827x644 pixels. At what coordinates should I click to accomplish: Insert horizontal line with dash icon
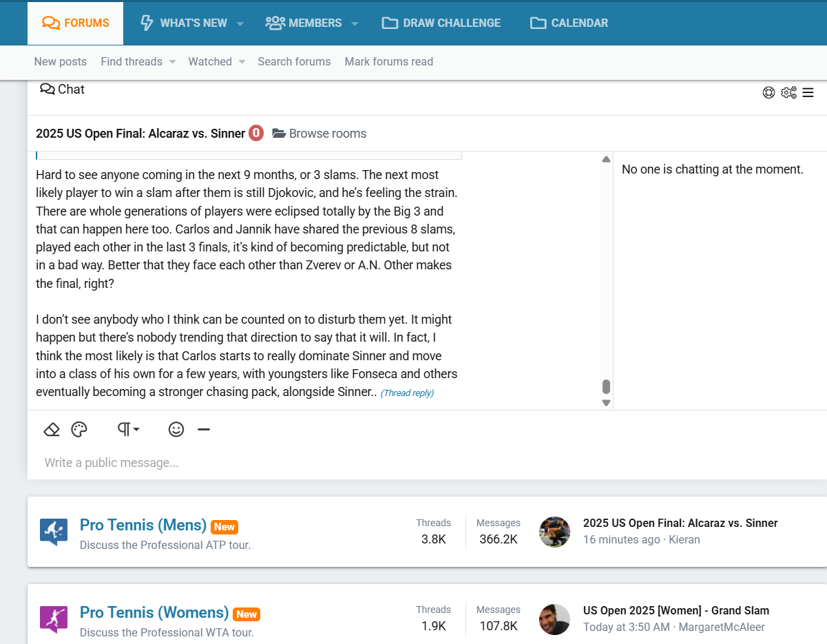[x=204, y=430]
